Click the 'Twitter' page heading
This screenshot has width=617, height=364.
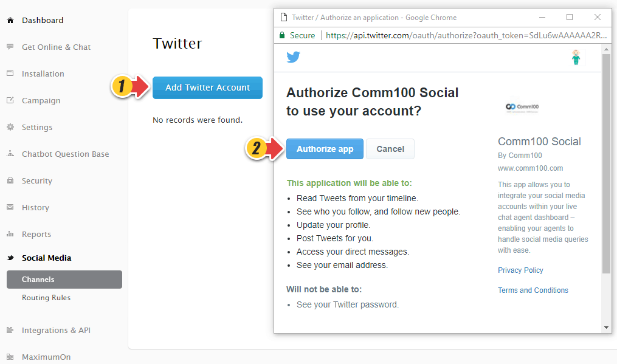(178, 43)
